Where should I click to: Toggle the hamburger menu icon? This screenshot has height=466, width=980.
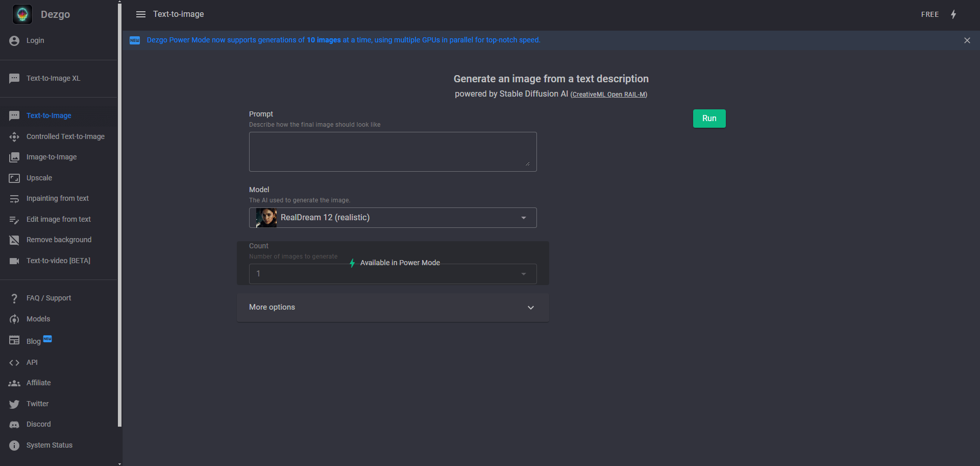click(141, 14)
